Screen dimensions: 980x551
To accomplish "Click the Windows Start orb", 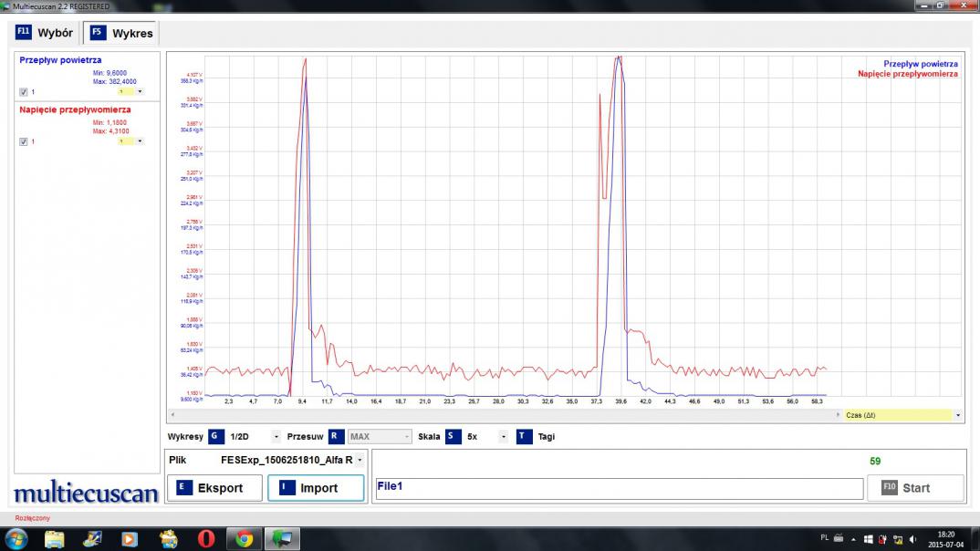I will 16,538.
